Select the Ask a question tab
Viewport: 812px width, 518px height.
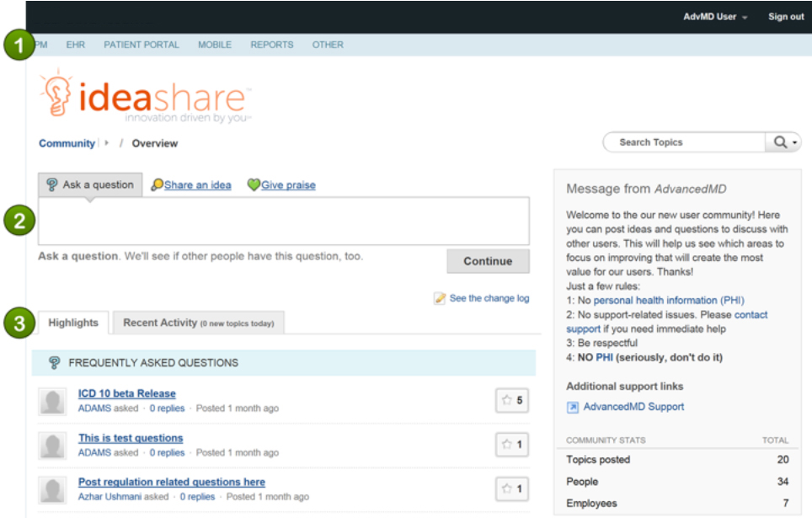click(90, 185)
